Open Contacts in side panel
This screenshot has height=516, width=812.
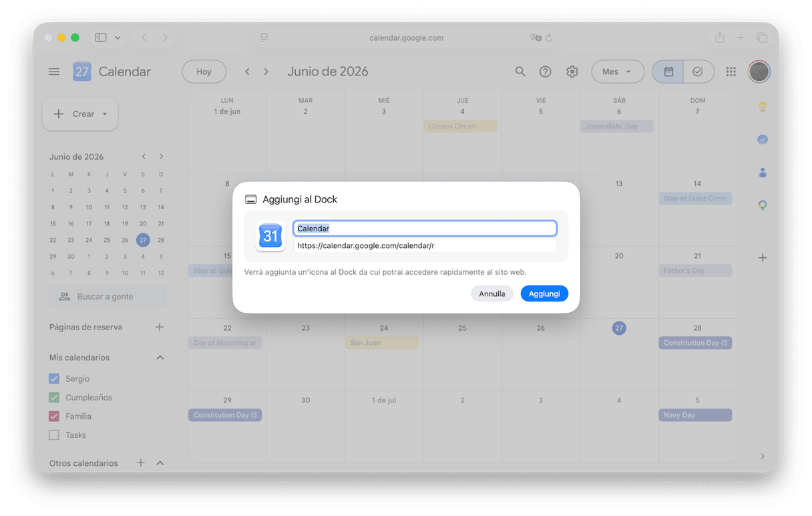point(763,172)
